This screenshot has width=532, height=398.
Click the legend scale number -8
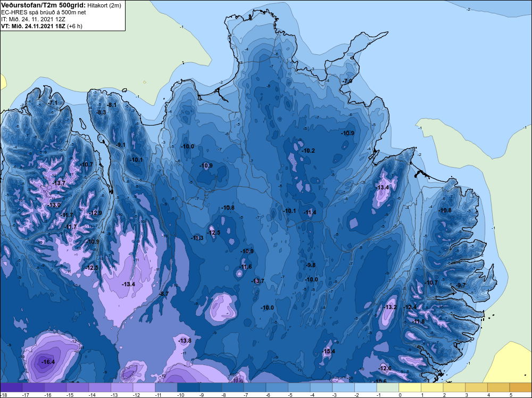[x=225, y=395]
